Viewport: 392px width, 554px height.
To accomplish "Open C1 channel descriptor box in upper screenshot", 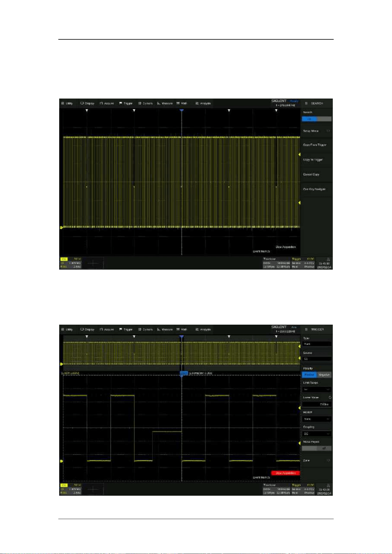I will pyautogui.click(x=71, y=263).
